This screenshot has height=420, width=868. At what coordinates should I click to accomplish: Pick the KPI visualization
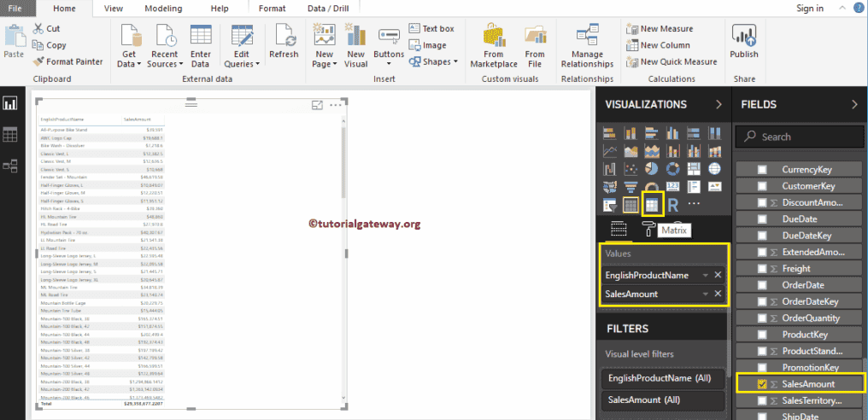715,186
